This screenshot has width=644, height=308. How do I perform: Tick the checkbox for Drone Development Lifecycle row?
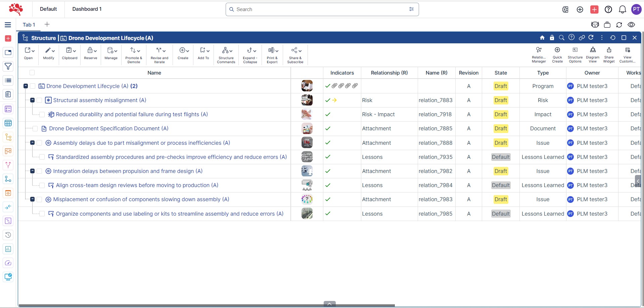(x=33, y=86)
